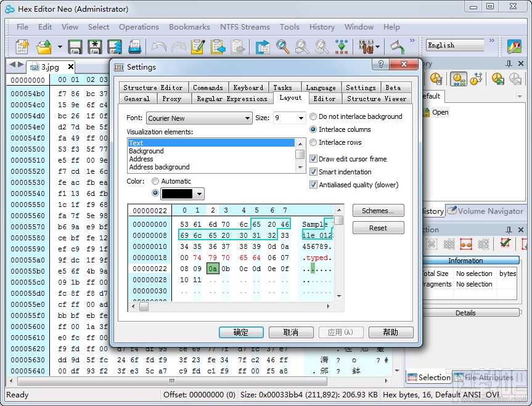Viewport: 532px width, 406px height.
Task: Switch to the Volume Navigator tab
Action: tap(485, 211)
